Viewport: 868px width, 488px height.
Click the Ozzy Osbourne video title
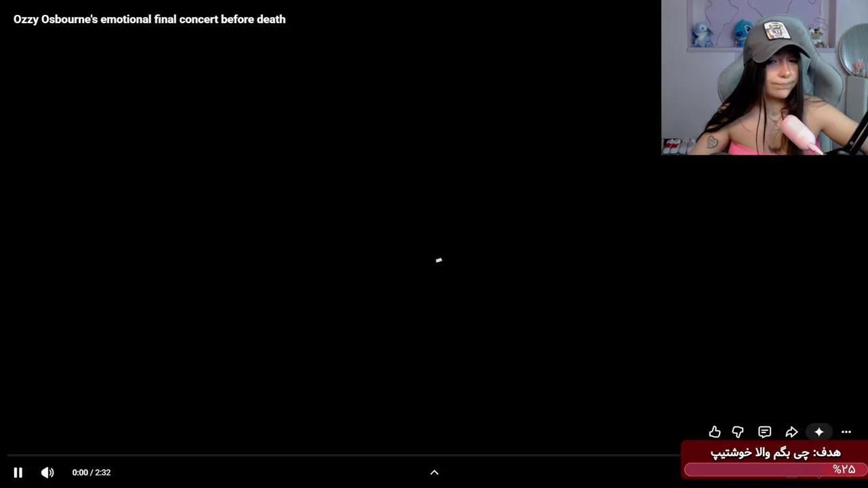(x=149, y=20)
